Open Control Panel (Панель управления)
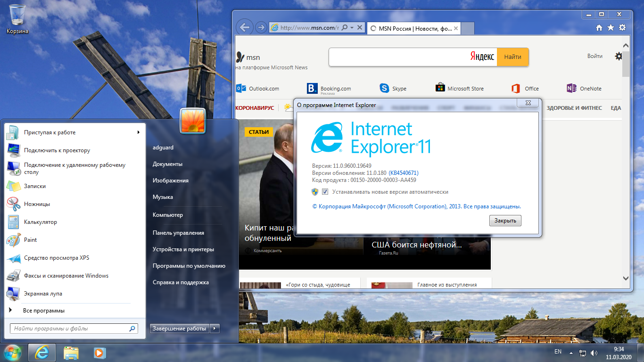644x362 pixels. pyautogui.click(x=178, y=233)
